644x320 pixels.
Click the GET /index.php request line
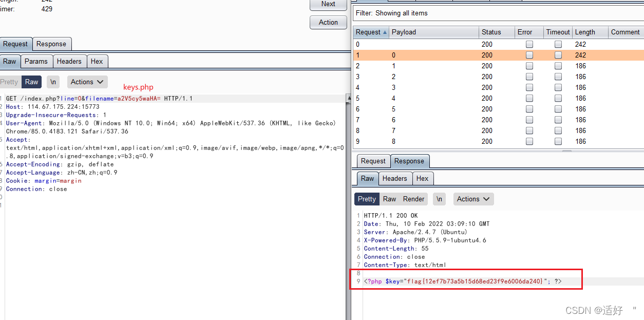pos(99,98)
